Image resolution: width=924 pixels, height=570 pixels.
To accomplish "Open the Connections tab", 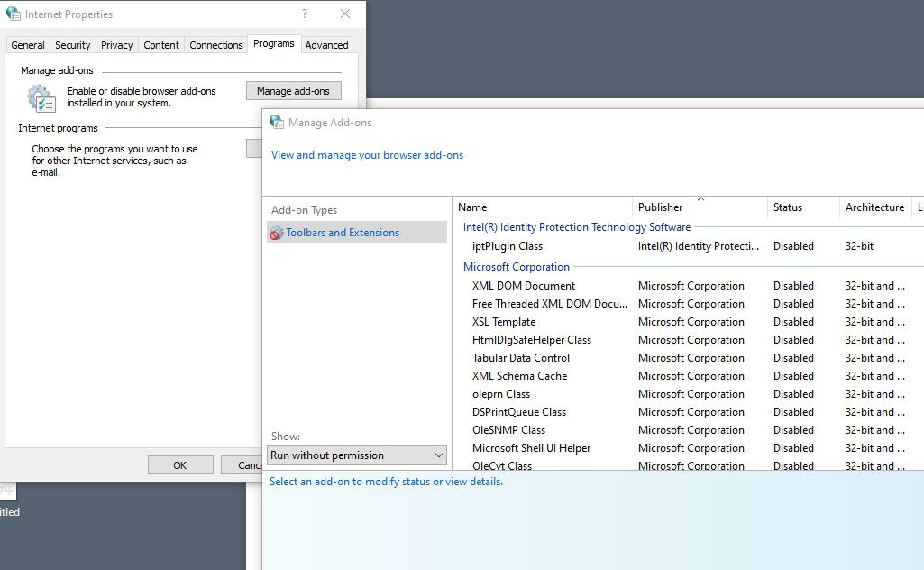I will coord(215,45).
